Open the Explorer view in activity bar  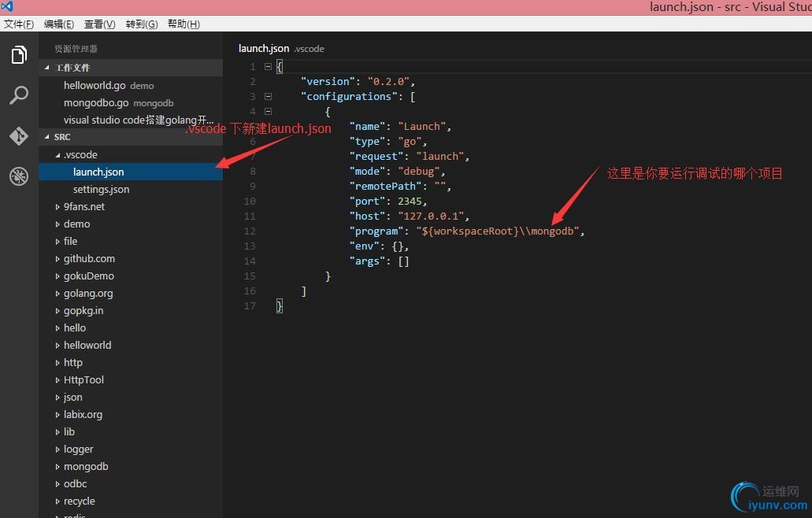coord(19,55)
